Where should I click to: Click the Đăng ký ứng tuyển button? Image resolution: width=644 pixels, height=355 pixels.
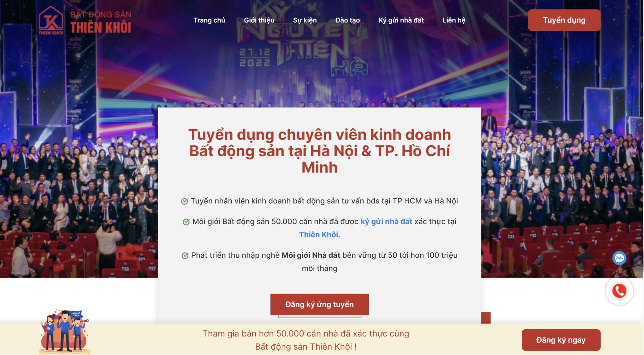tap(319, 304)
